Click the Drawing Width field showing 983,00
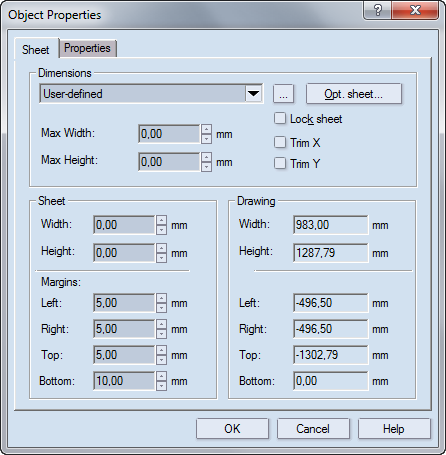Image resolution: width=446 pixels, height=455 pixels. click(x=331, y=225)
